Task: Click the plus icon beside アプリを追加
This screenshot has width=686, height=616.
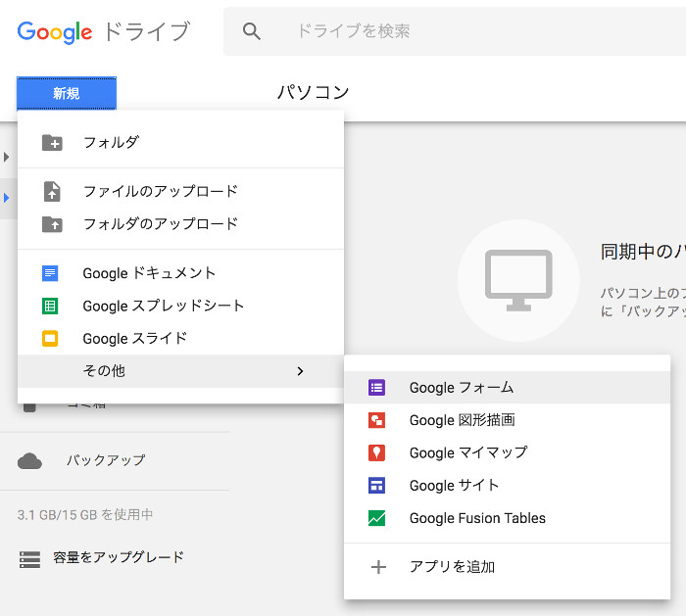Action: pyautogui.click(x=378, y=567)
